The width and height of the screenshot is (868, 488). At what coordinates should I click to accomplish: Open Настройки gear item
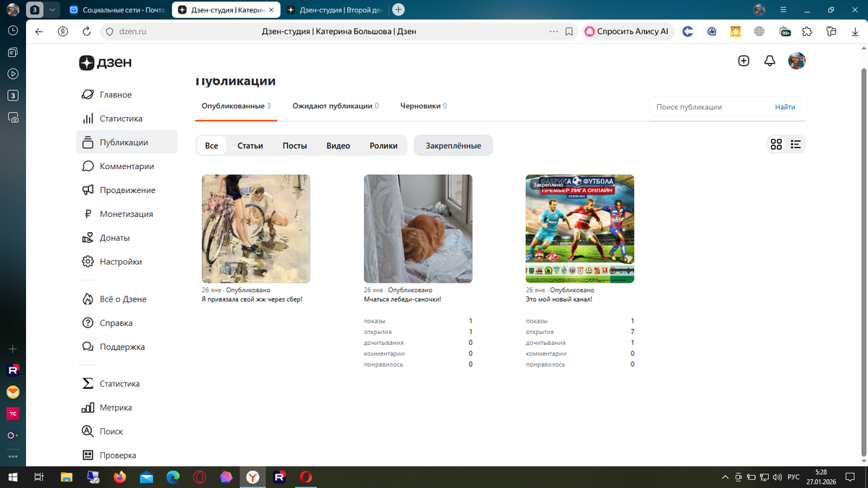(120, 262)
